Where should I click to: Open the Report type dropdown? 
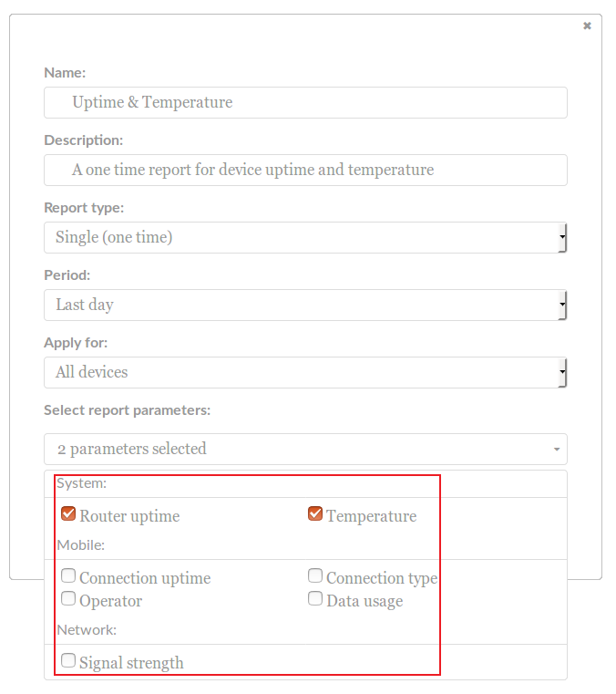(305, 237)
